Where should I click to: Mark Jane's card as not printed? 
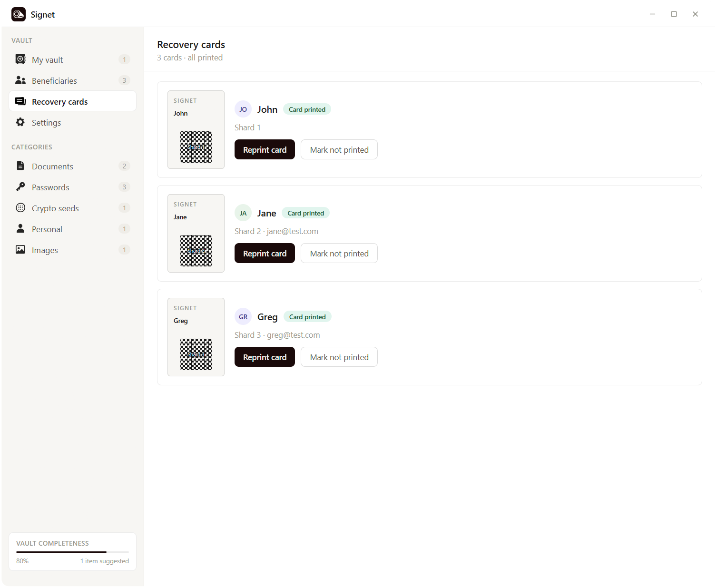(339, 253)
